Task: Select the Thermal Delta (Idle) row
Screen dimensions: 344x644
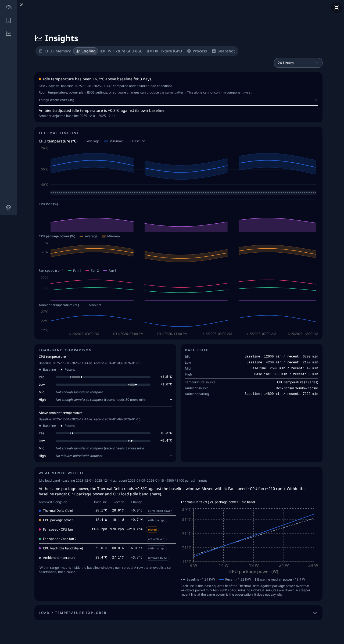Action: pos(107,511)
